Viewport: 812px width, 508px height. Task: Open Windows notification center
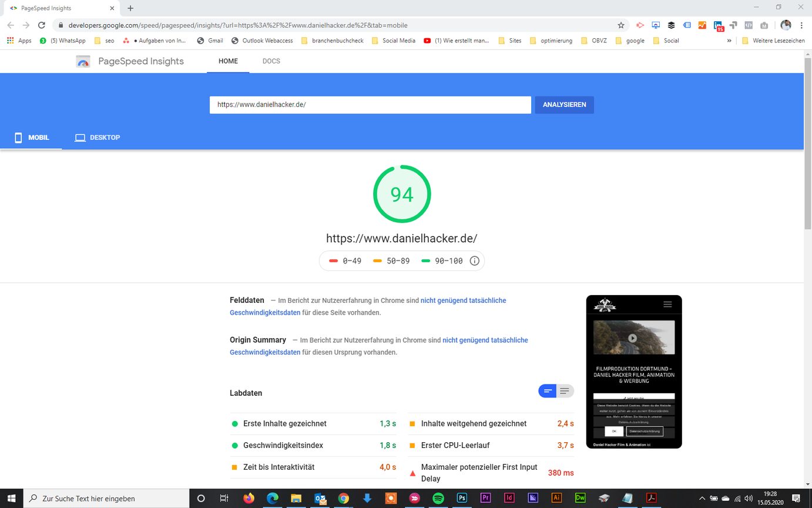pos(796,498)
